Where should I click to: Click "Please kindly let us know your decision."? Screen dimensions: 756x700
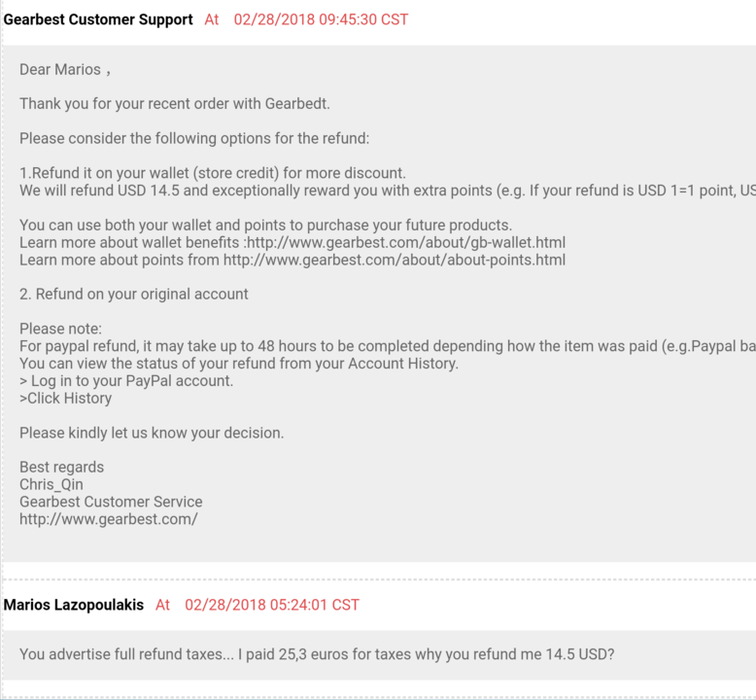[152, 433]
